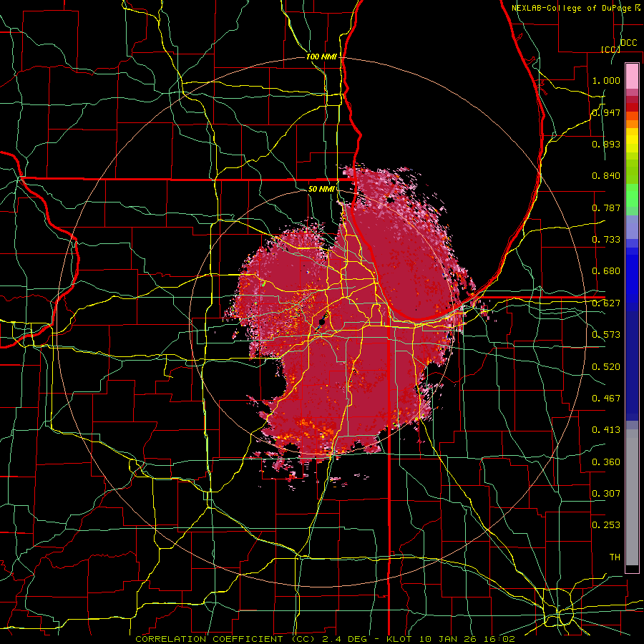Pick the orange segment of the color bar
The width and height of the screenshot is (644, 644).
click(x=632, y=124)
